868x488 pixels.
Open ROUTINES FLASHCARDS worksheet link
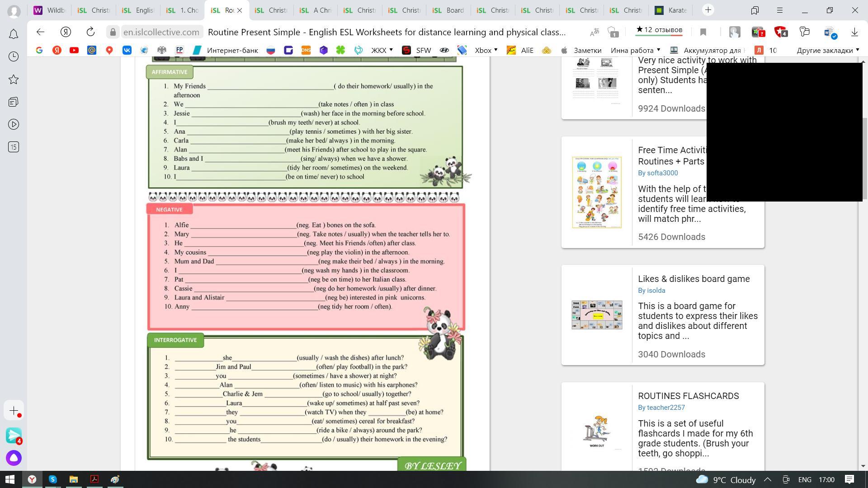tap(688, 396)
